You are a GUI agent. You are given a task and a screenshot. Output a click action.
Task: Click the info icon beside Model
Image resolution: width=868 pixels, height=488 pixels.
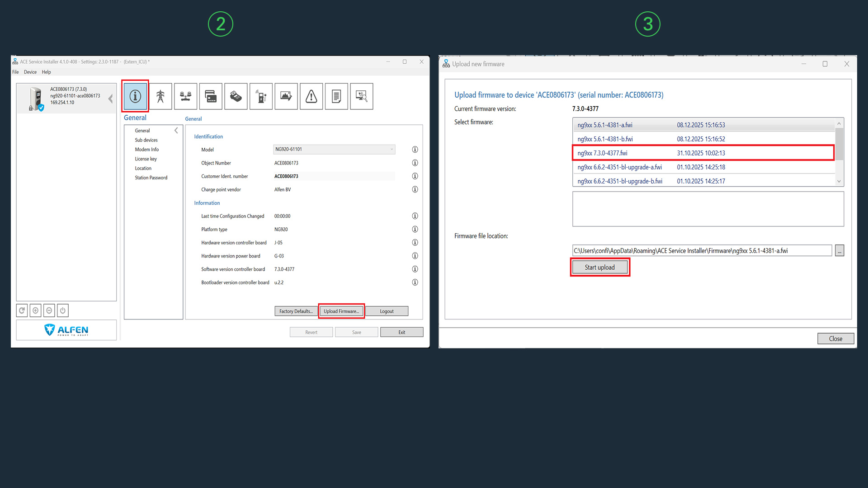click(x=415, y=150)
